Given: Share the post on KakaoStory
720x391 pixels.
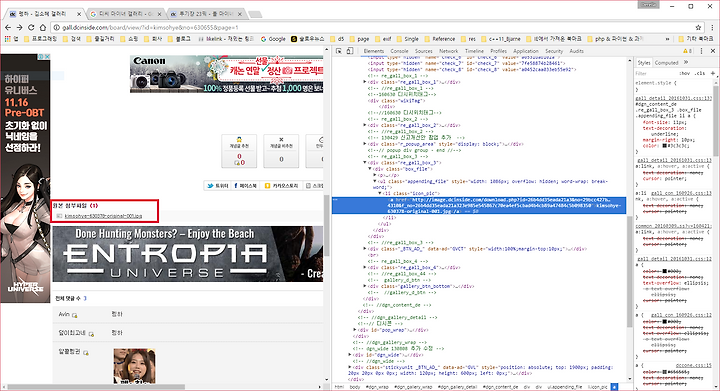Looking at the screenshot, I should 281,186.
